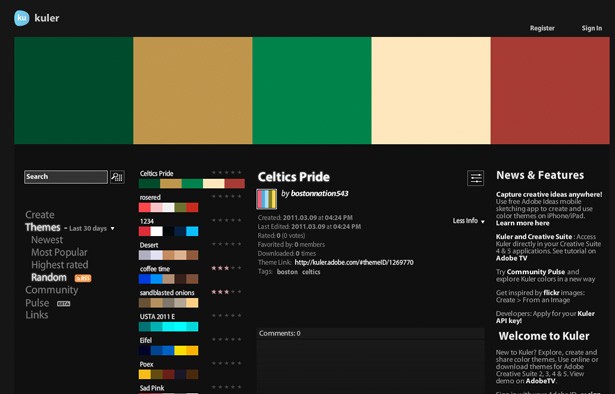Open the theme sliders edit icon
This screenshot has width=615, height=394.
click(x=475, y=178)
